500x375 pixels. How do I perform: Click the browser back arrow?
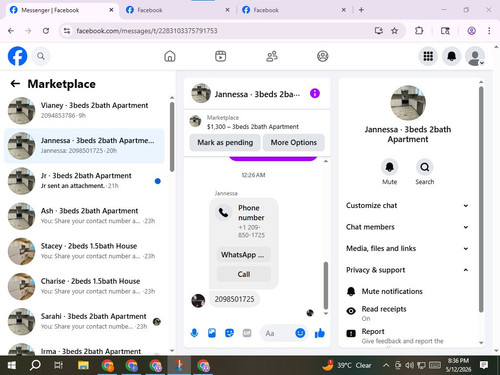(x=11, y=31)
